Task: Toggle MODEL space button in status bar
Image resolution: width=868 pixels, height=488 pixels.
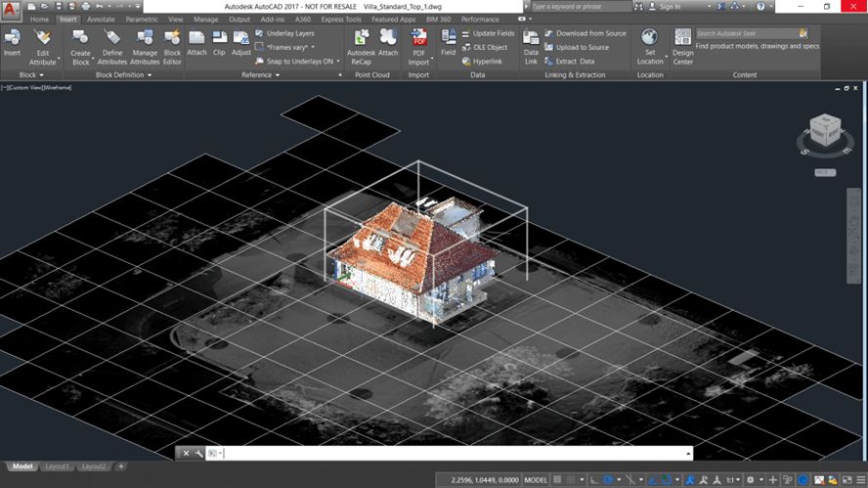Action: 536,480
